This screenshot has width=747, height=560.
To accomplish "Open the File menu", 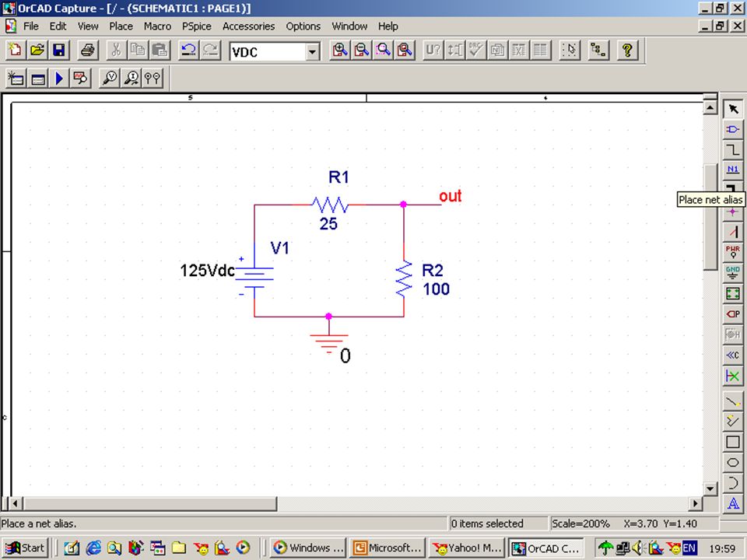I will (x=31, y=26).
